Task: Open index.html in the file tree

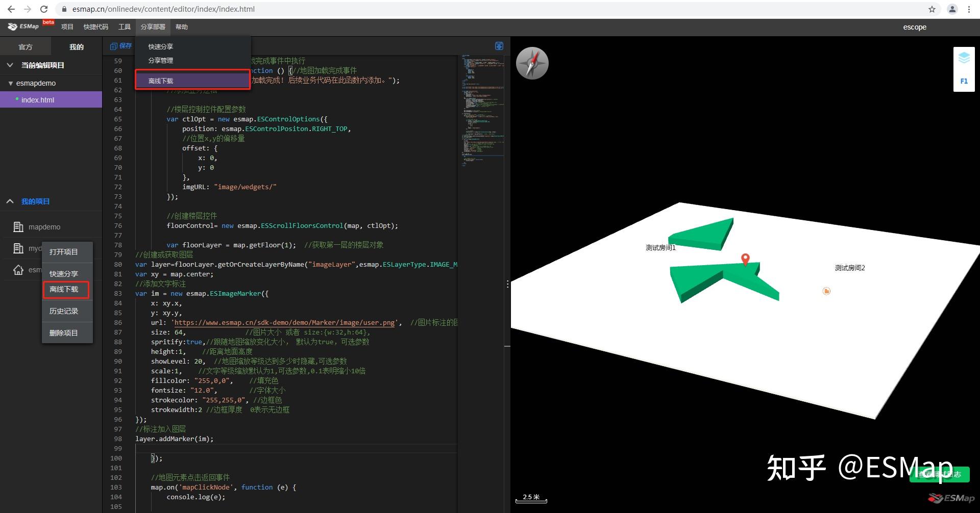Action: [51, 100]
